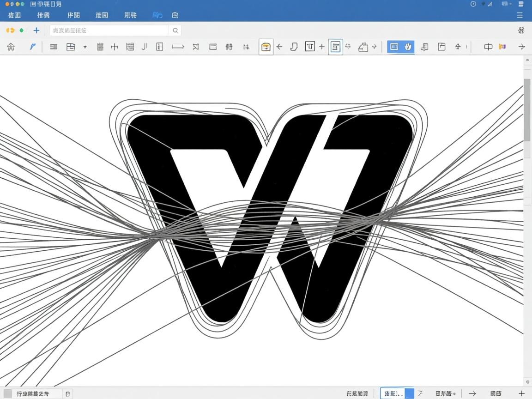Screen dimensions: 532x399
Task: Toggle the boxed page layout mode
Action: click(x=336, y=47)
